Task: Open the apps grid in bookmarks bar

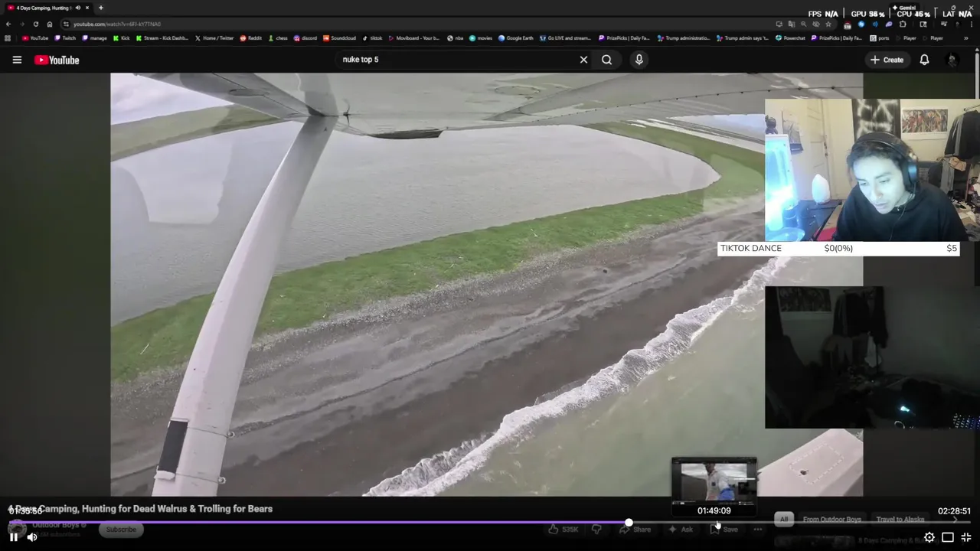Action: coord(8,37)
